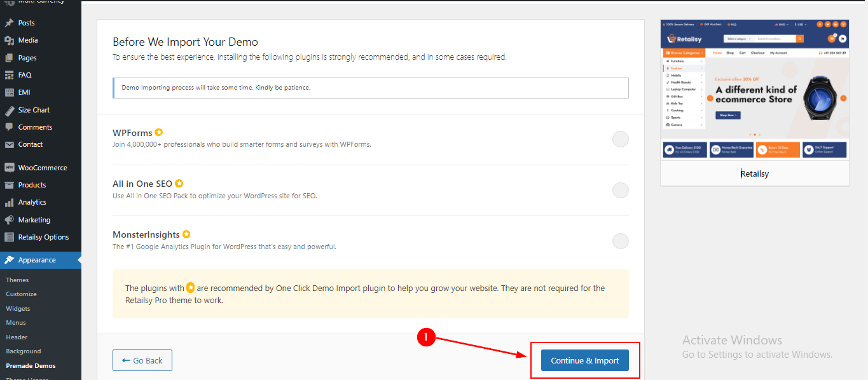Screen dimensions: 868x380
Task: Click the Comments speech bubble icon
Action: [9, 127]
